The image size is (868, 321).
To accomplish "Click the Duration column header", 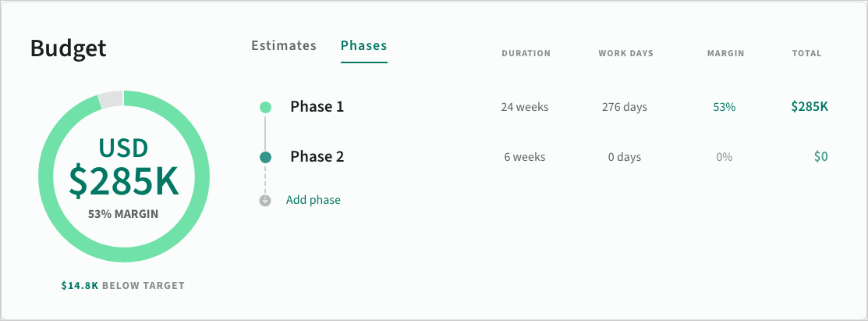I will pos(526,54).
